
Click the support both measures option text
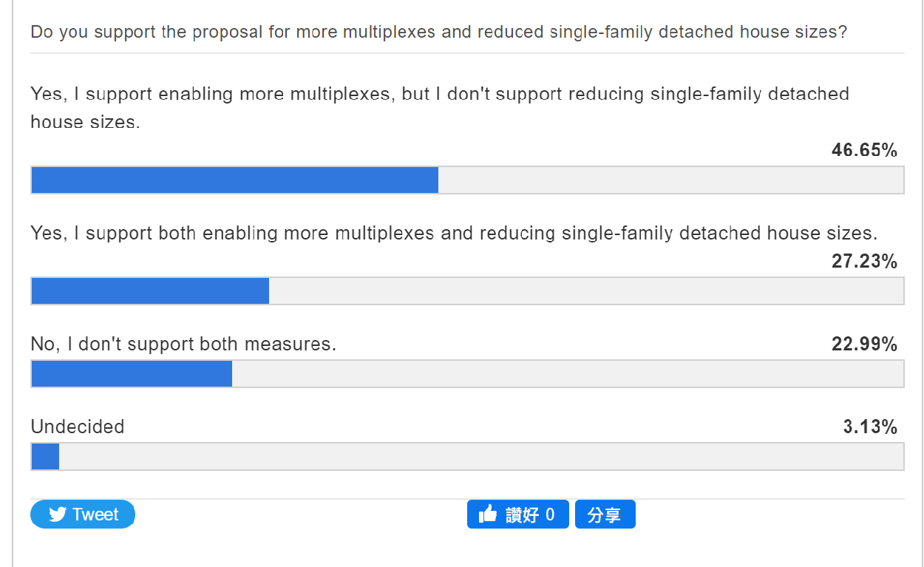coord(454,234)
